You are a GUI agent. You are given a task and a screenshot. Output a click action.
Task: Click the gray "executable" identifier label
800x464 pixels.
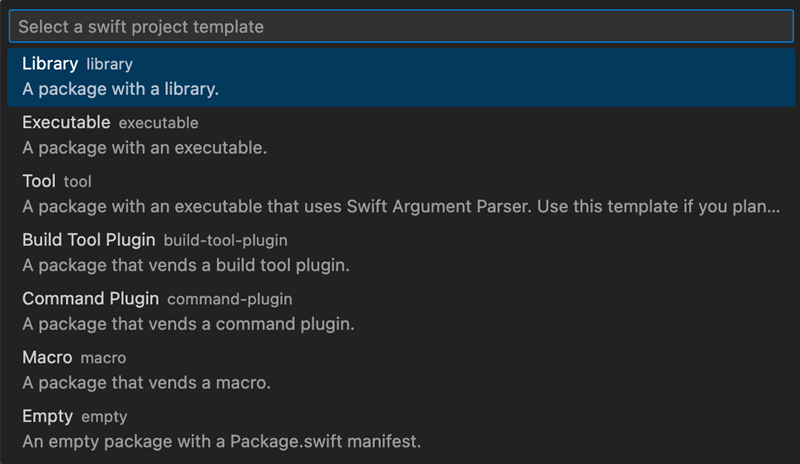click(158, 123)
